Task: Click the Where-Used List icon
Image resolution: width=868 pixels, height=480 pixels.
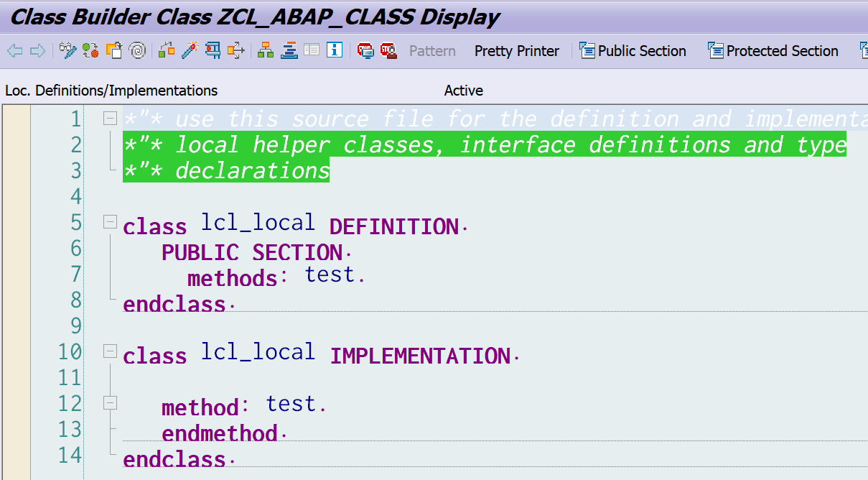Action: (235, 50)
